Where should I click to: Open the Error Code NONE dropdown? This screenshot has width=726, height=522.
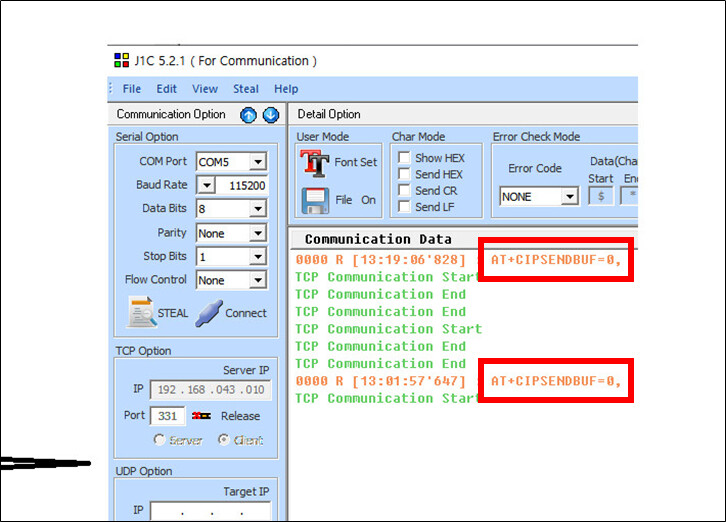click(570, 197)
